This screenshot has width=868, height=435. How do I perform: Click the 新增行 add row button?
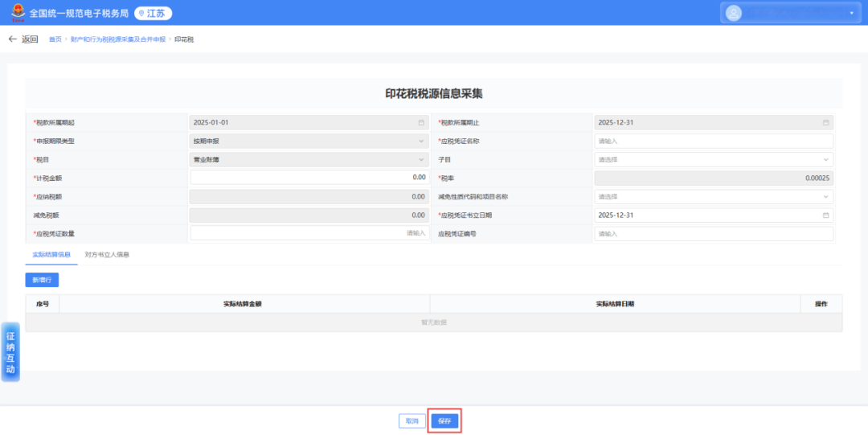(42, 280)
